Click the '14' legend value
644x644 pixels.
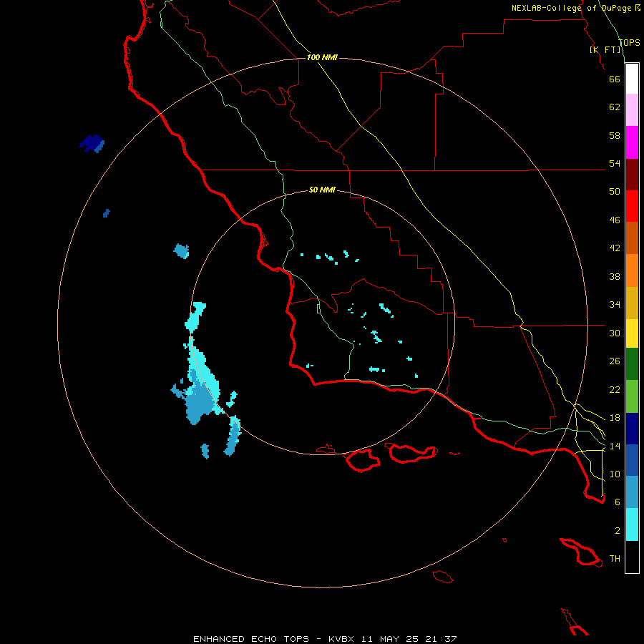[615, 446]
